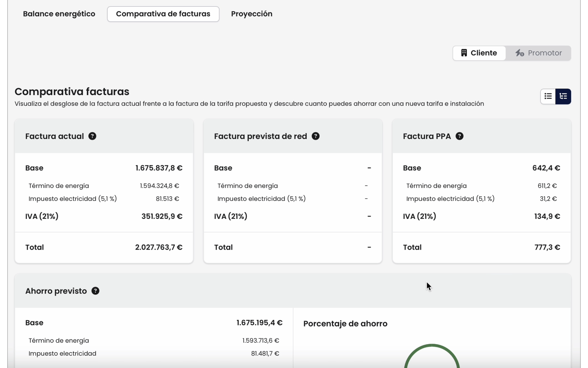Switch to detailed breakdown view icon
588x368 pixels.
[563, 96]
